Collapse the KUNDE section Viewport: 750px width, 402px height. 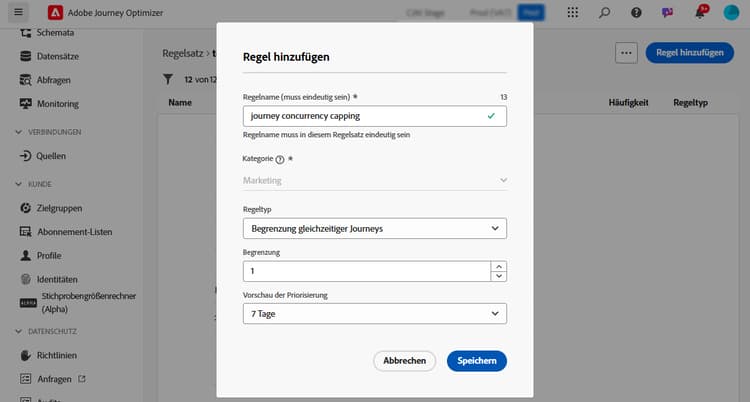18,184
